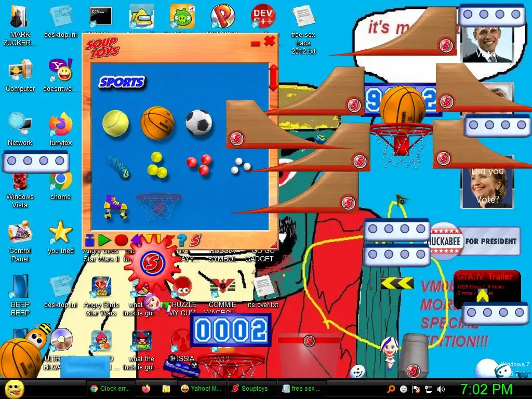Click the red spiky sun with S logo
Image resolution: width=532 pixels, height=399 pixels.
coord(153,262)
